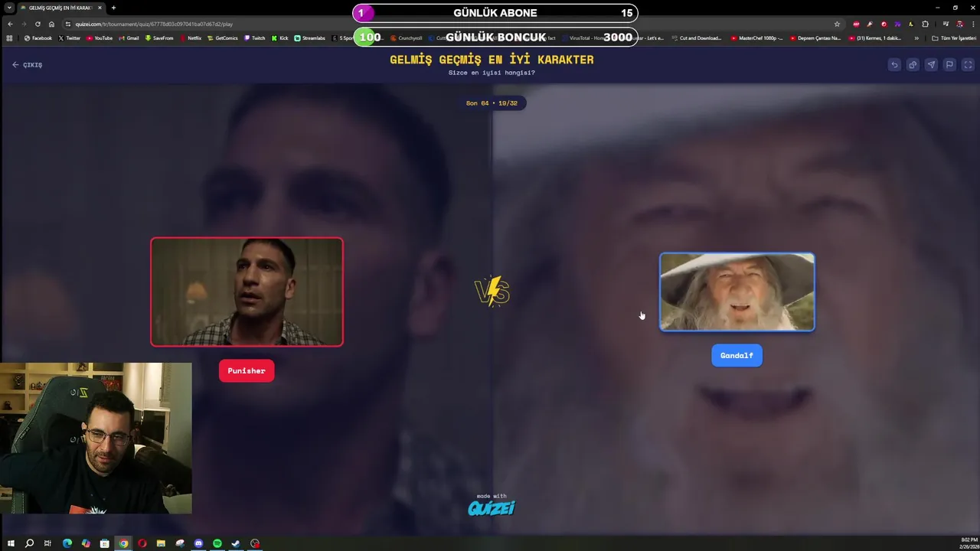
Task: Open the Deprem Çantası bookmark
Action: click(x=815, y=38)
